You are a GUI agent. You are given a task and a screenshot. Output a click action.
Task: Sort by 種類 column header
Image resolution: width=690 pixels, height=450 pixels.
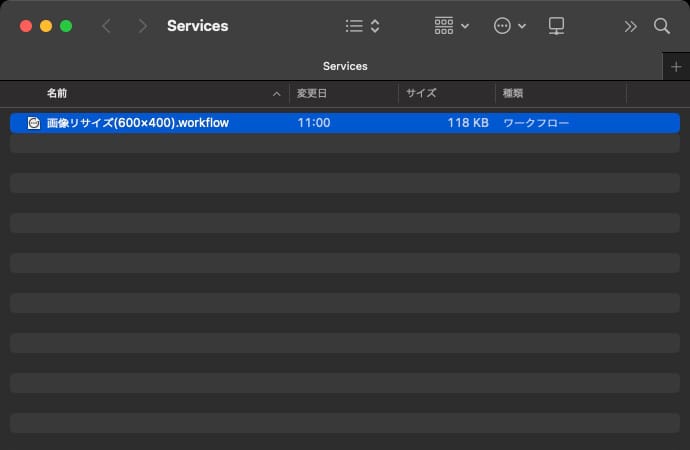513,93
